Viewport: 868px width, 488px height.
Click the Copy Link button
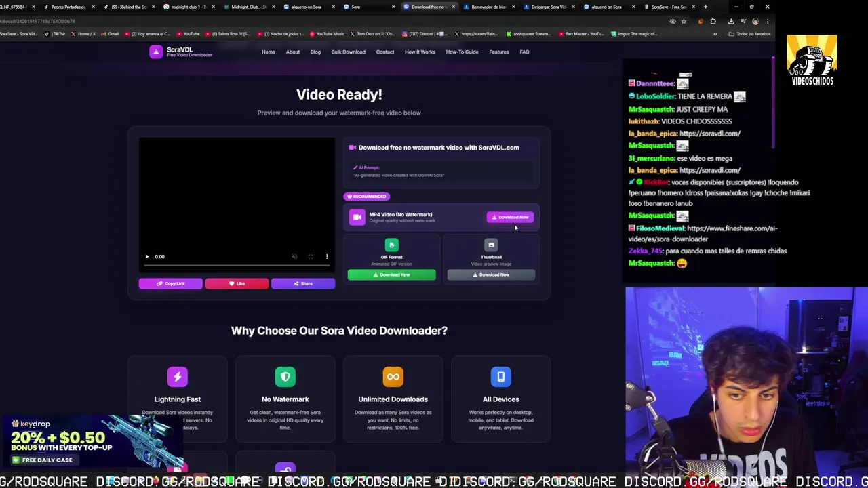click(x=170, y=283)
